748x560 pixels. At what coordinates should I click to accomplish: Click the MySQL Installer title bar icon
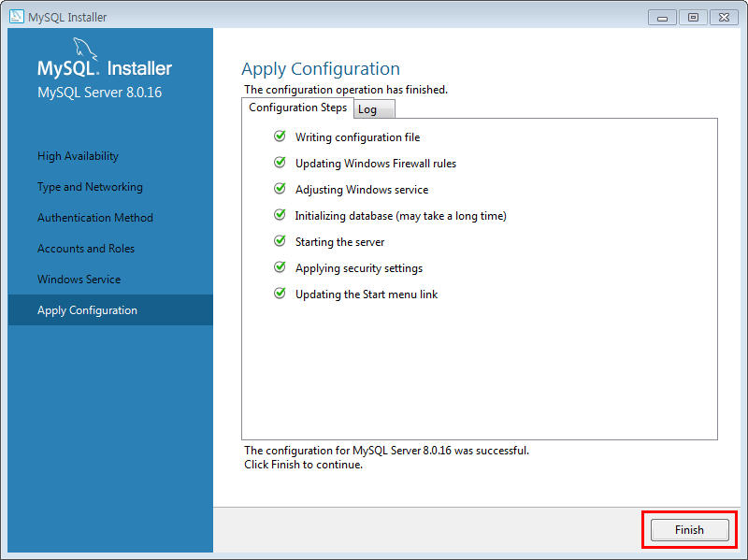click(x=17, y=17)
